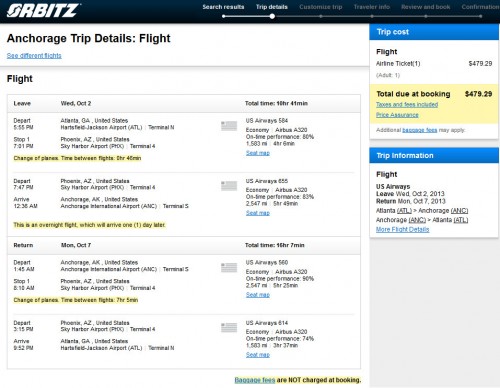Image resolution: width=500 pixels, height=388 pixels.
Task: Click Anchorage Trip Details: Flight heading
Action: (x=89, y=38)
